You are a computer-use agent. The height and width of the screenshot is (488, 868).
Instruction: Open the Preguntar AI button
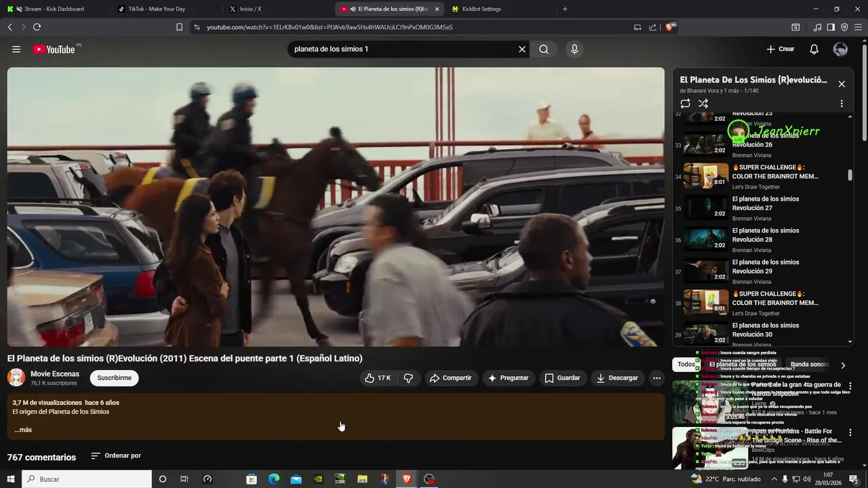click(508, 378)
